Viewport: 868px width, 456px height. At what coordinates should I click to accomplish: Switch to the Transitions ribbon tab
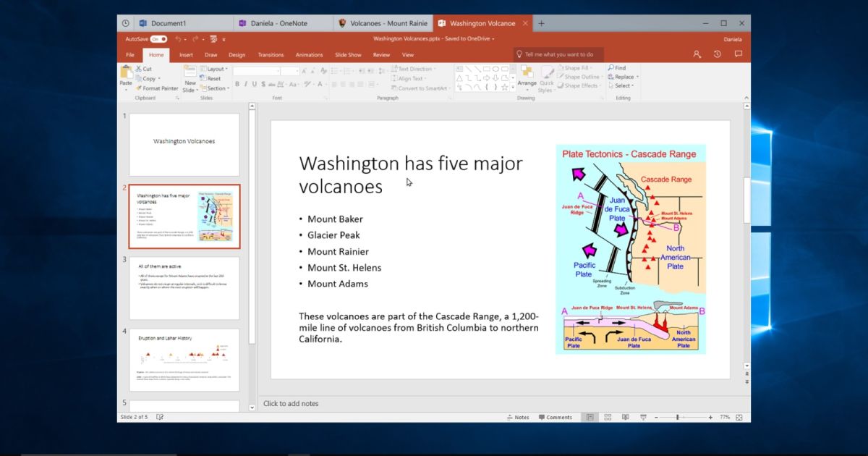[271, 54]
